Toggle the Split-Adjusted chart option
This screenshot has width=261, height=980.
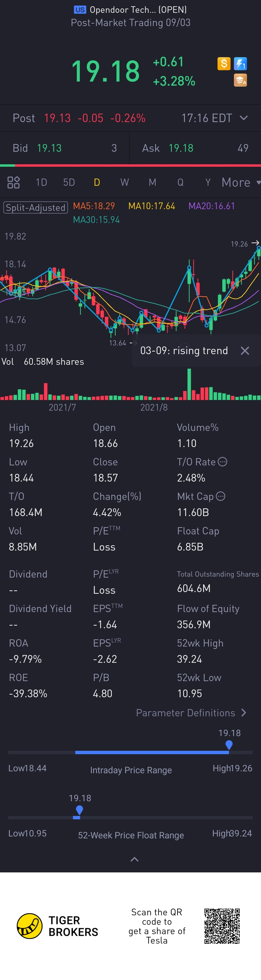36,207
